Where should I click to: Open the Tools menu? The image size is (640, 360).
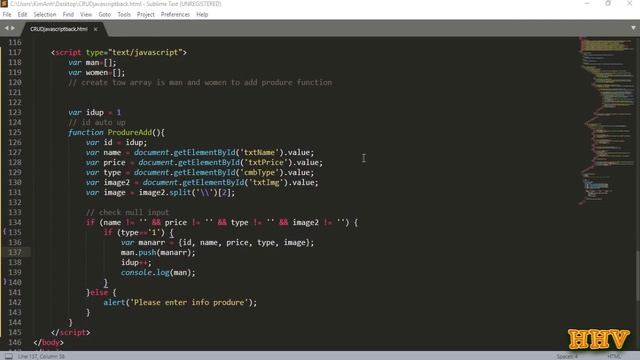click(124, 14)
